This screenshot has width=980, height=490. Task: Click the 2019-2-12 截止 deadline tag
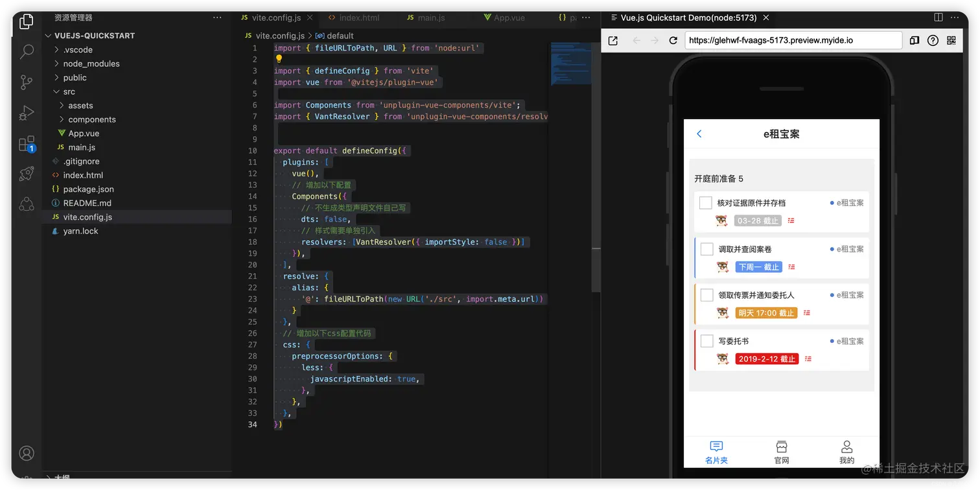(767, 359)
